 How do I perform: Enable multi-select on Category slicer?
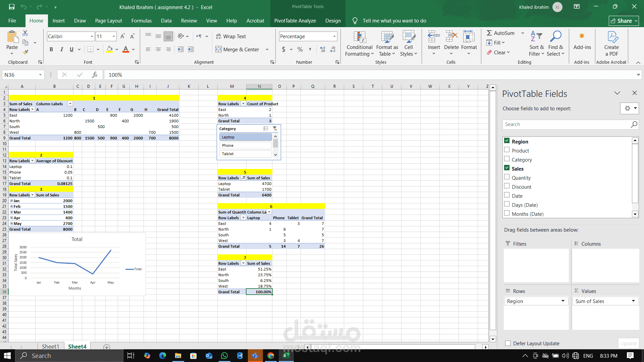pyautogui.click(x=266, y=129)
